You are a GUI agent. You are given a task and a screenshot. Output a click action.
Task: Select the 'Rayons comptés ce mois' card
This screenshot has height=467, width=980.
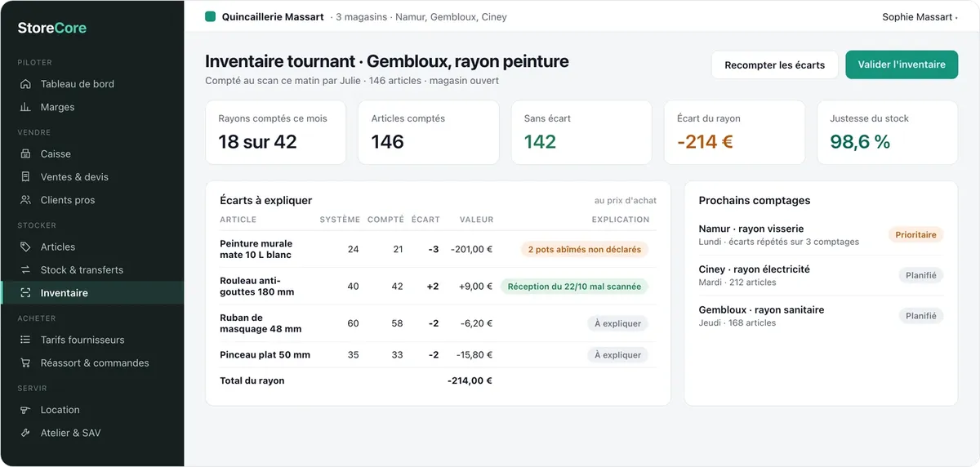tap(275, 132)
